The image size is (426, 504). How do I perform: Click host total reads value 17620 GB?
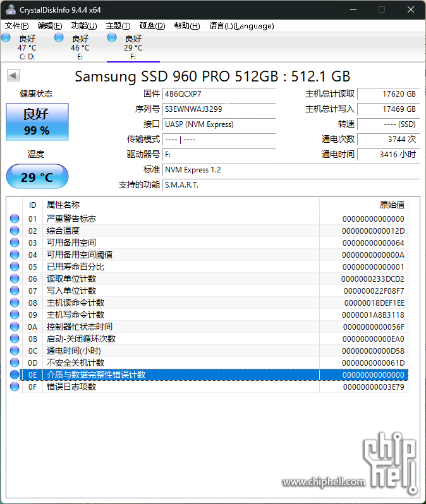point(389,94)
